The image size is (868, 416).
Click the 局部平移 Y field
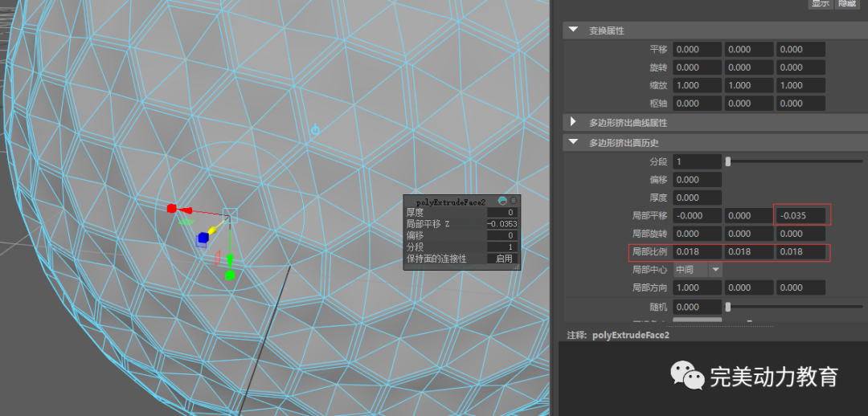coord(749,216)
